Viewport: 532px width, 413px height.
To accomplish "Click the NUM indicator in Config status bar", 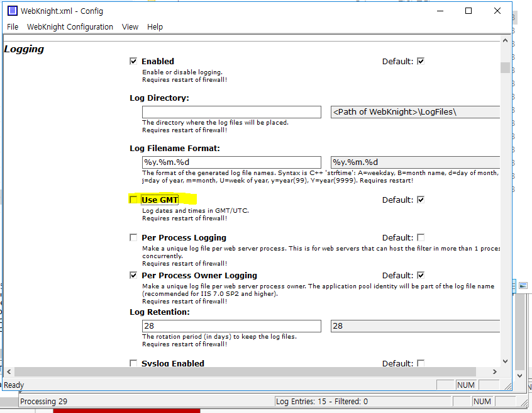I will coord(465,385).
